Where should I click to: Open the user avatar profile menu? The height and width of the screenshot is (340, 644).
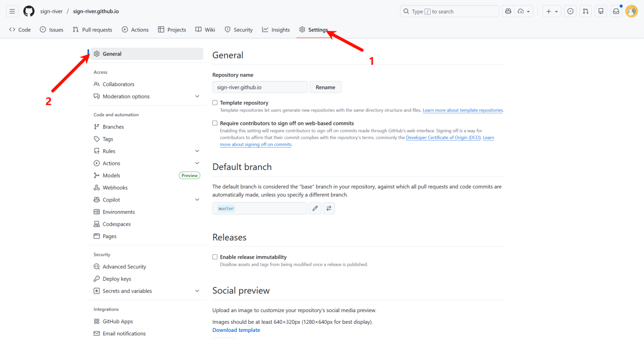[631, 11]
